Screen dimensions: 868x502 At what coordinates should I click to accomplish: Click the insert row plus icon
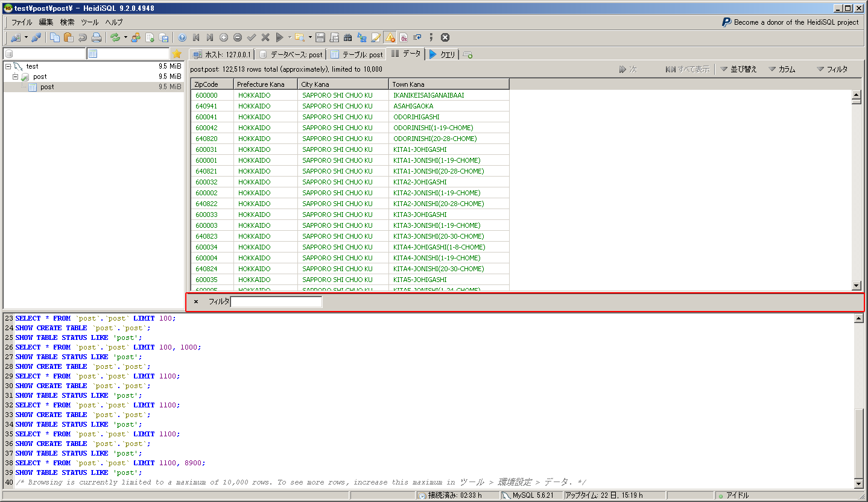224,37
